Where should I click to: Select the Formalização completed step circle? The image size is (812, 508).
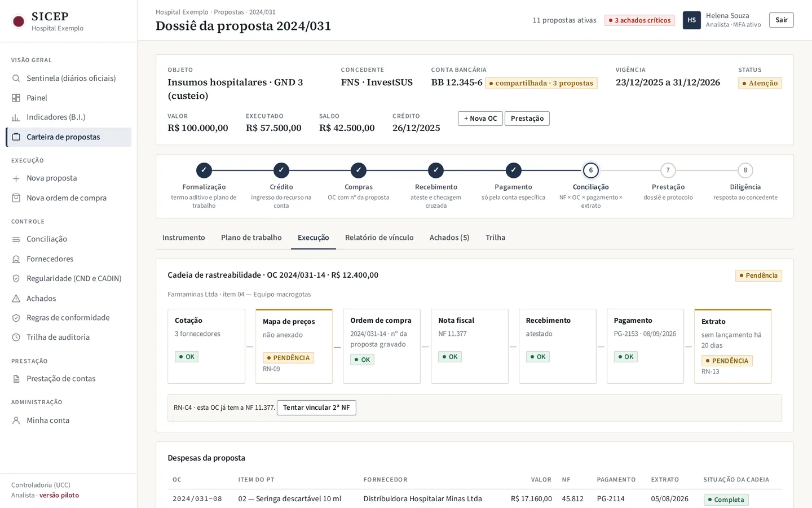[x=204, y=170]
